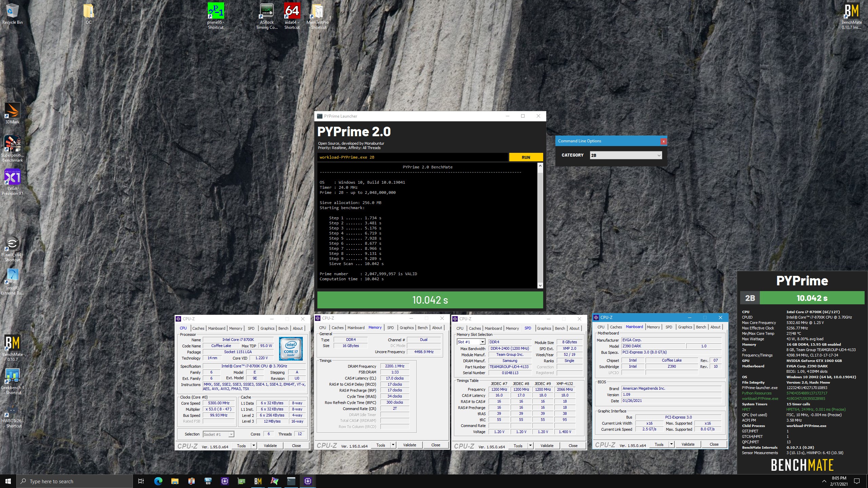The image size is (868, 488).
Task: Launch the Geekbench 3 shortcut icon
Action: click(x=12, y=382)
